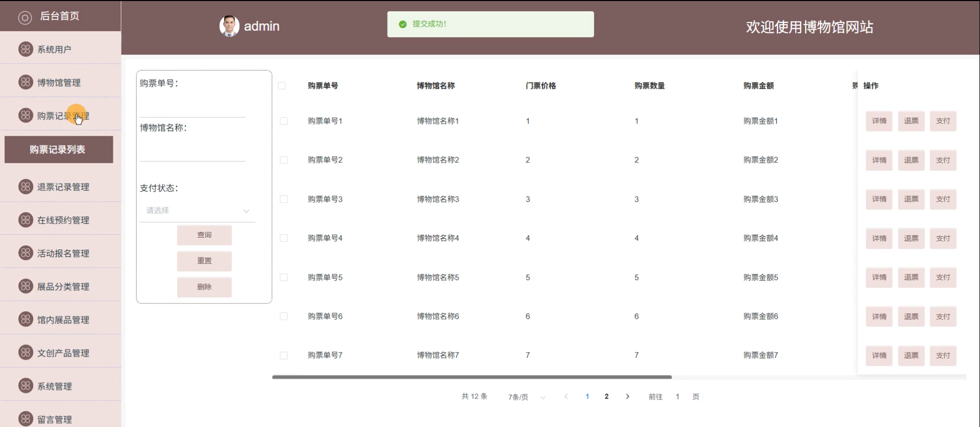The width and height of the screenshot is (980, 427).
Task: Open the 7条/页 page size dropdown
Action: point(526,397)
